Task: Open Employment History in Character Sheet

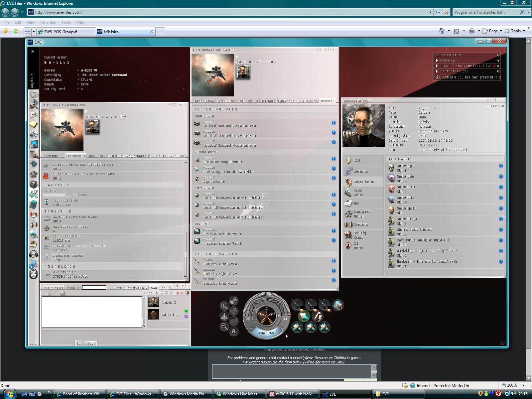Action: (x=363, y=214)
